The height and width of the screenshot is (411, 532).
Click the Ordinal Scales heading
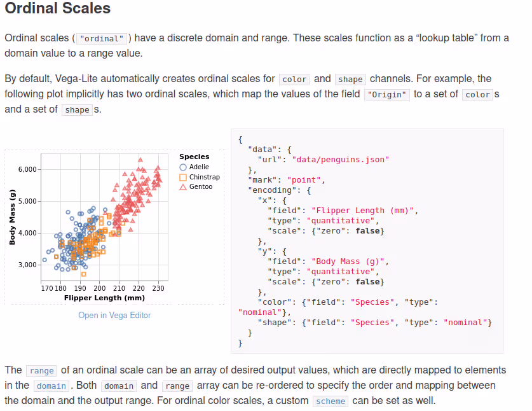tap(58, 9)
